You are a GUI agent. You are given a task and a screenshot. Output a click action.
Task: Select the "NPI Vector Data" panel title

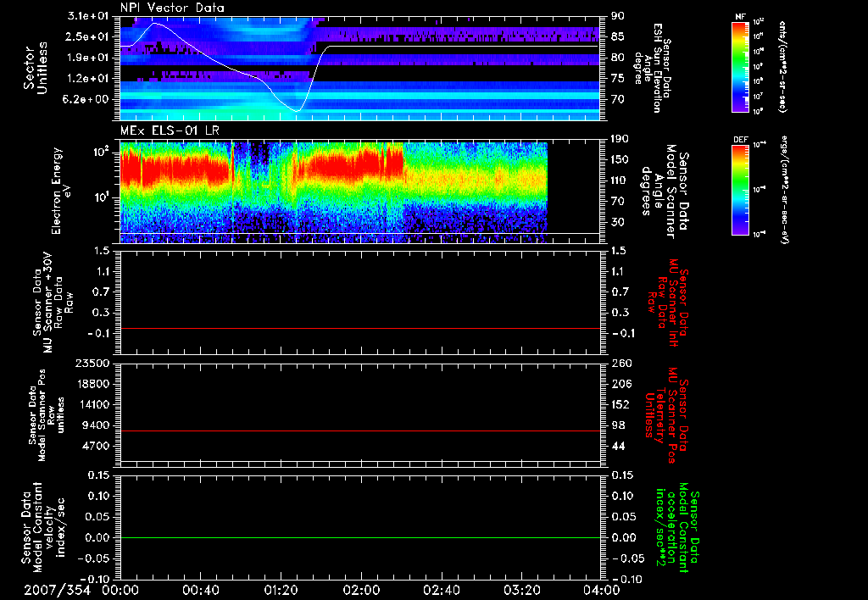pos(172,8)
